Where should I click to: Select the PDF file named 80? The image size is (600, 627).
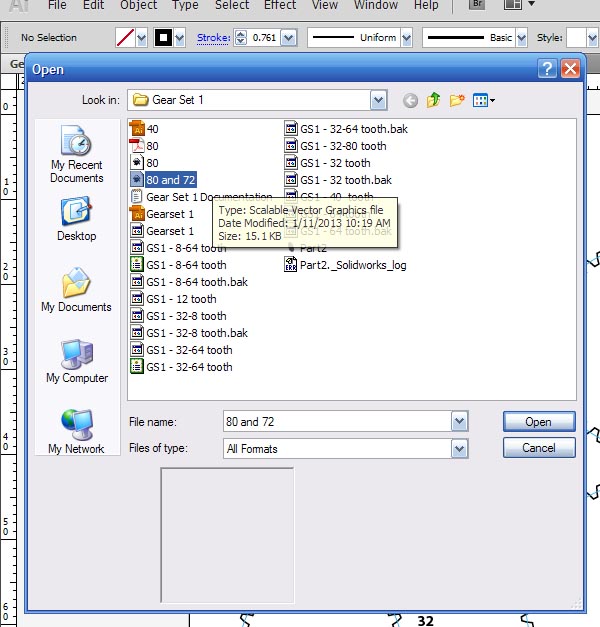144,146
